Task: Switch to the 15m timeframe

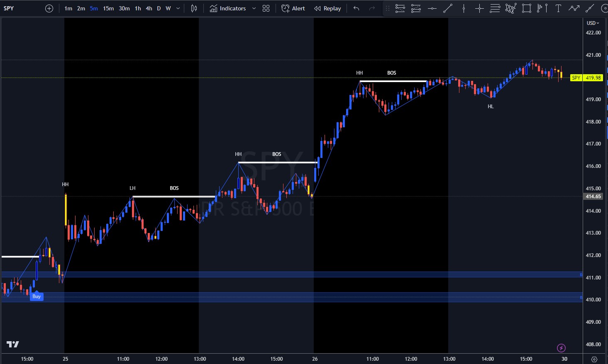Action: [108, 8]
